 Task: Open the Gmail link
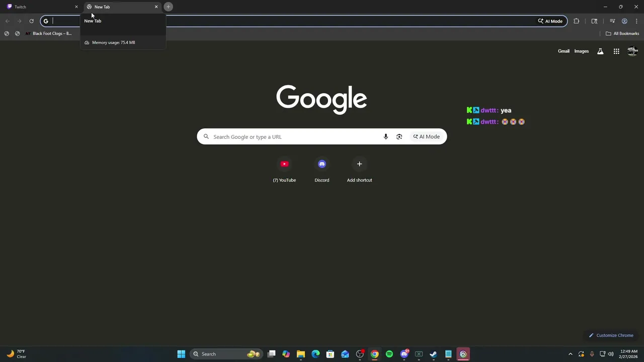pyautogui.click(x=563, y=51)
